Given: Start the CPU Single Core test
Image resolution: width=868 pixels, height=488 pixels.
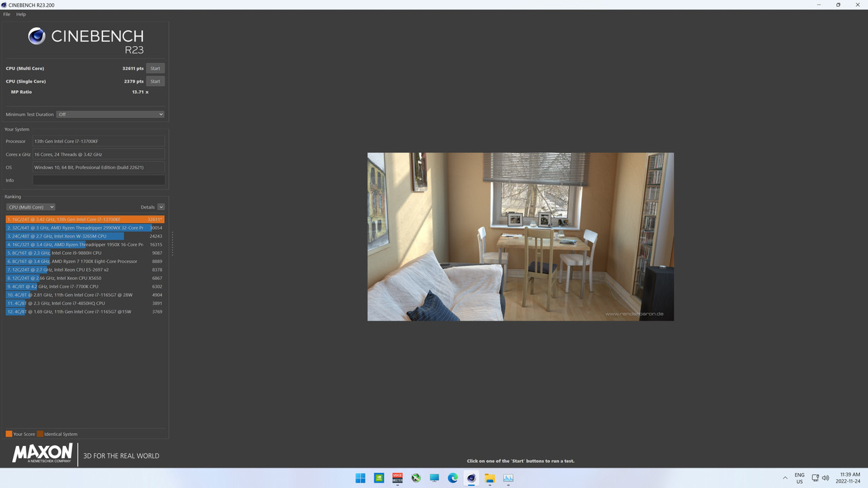Looking at the screenshot, I should [155, 81].
